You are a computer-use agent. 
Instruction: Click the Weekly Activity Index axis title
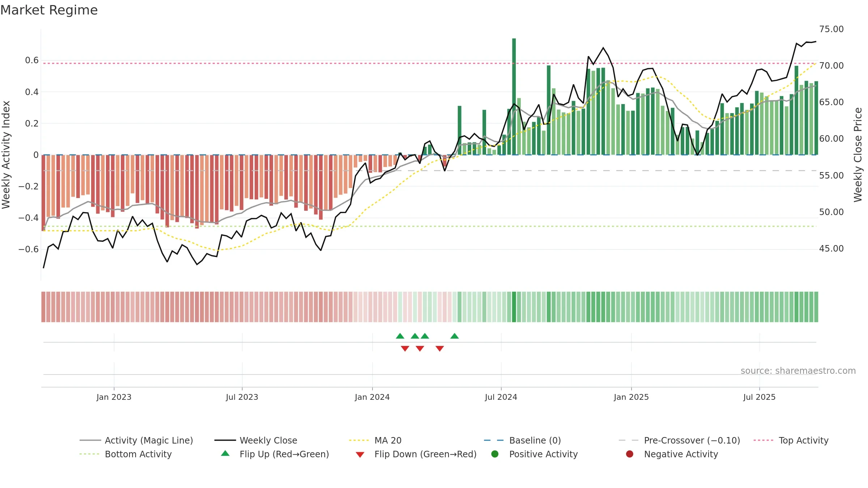point(6,155)
